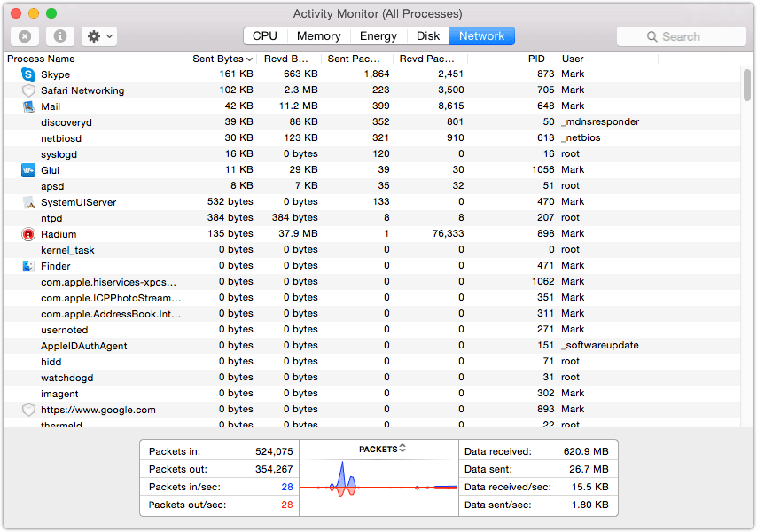
Task: Click the Inspect process info button
Action: 60,36
